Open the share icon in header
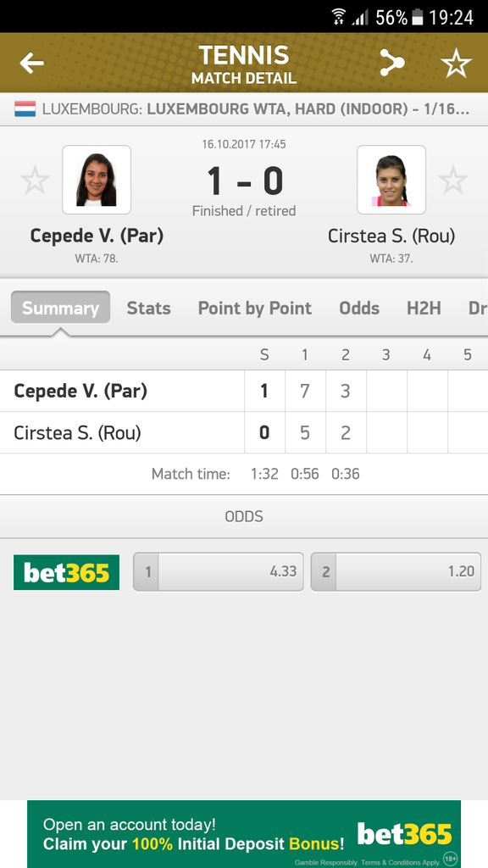Viewport: 488px width, 868px height. point(391,63)
